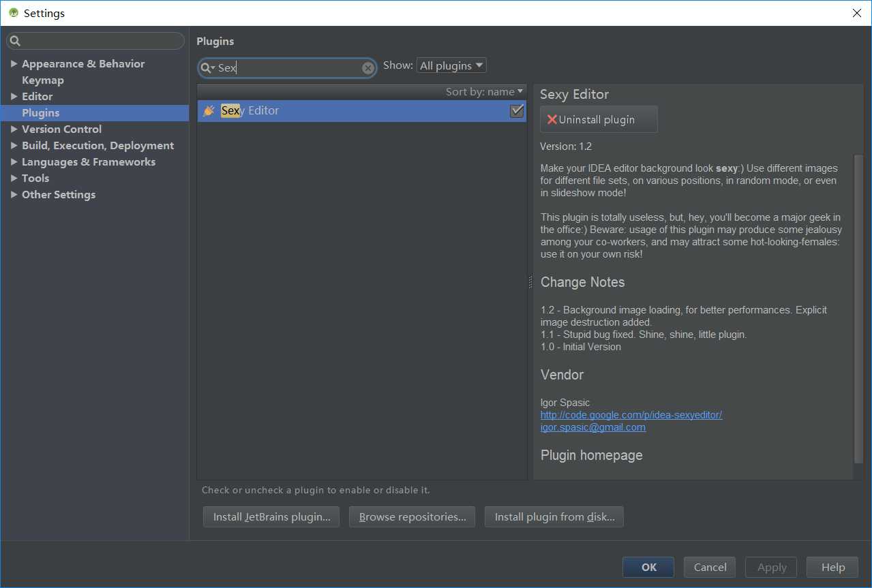Expand the Languages & Frameworks arrow
Image resolution: width=872 pixels, height=588 pixels.
pyautogui.click(x=14, y=161)
